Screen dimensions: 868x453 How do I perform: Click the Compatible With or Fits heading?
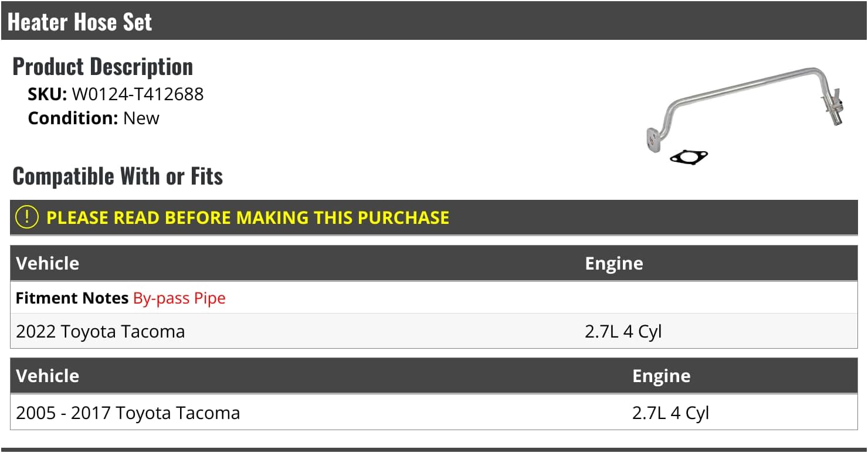click(117, 176)
